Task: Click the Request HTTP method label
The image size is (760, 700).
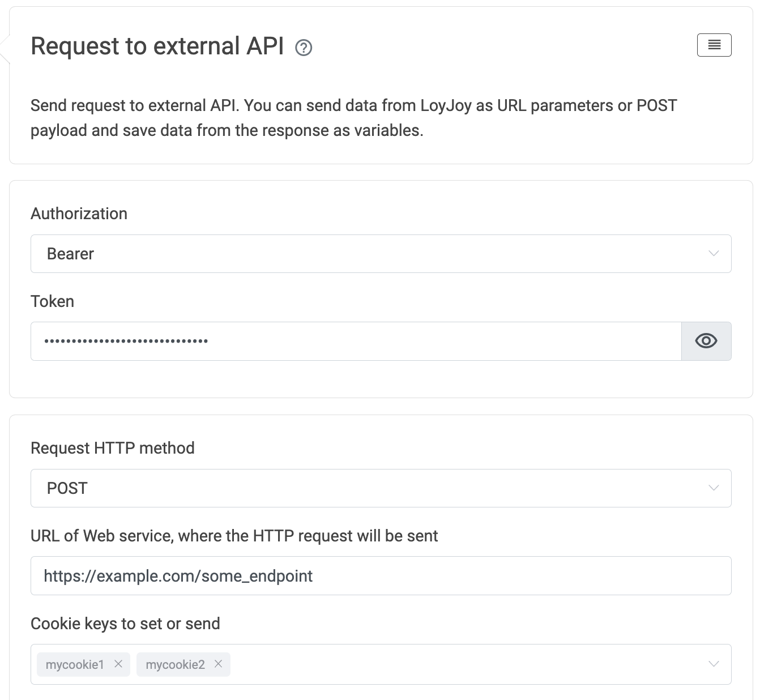Action: 112,448
